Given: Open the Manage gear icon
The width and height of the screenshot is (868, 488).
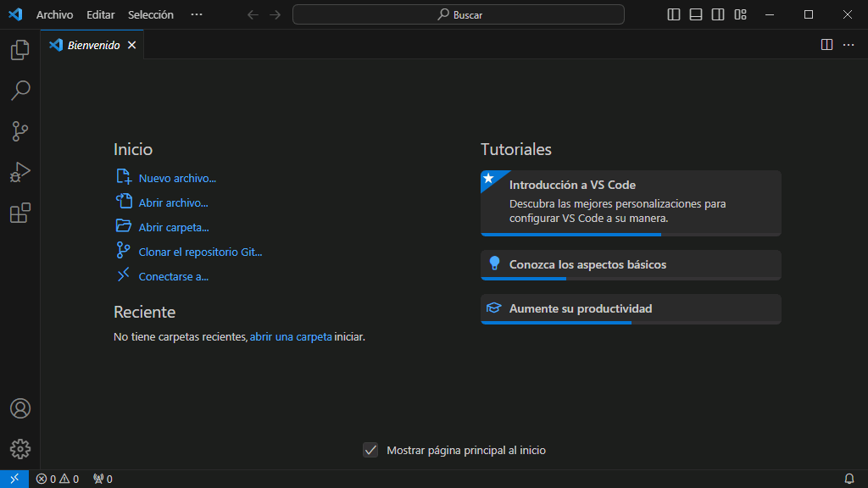Looking at the screenshot, I should click(x=20, y=449).
